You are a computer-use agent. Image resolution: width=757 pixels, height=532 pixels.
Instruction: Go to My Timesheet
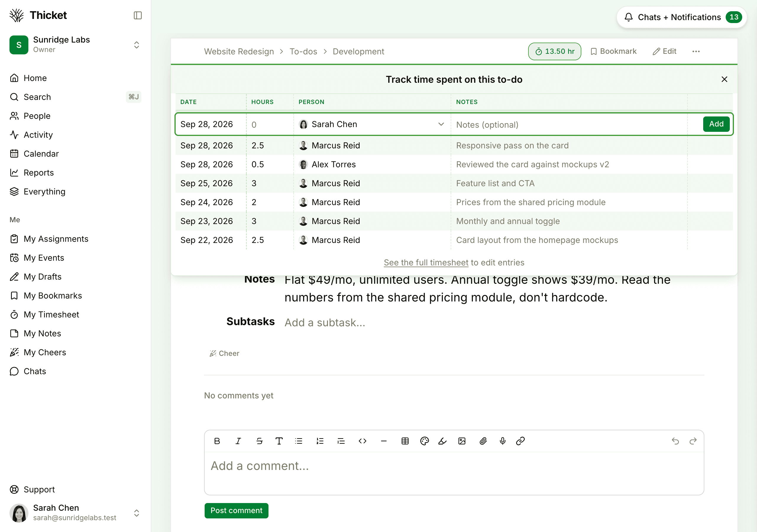coord(45,314)
